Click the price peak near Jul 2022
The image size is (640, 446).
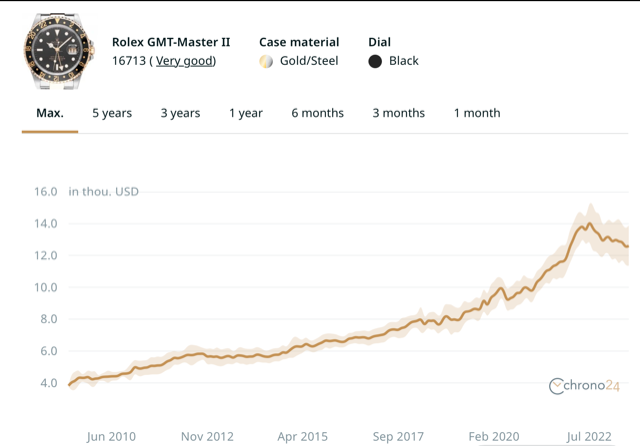(583, 224)
